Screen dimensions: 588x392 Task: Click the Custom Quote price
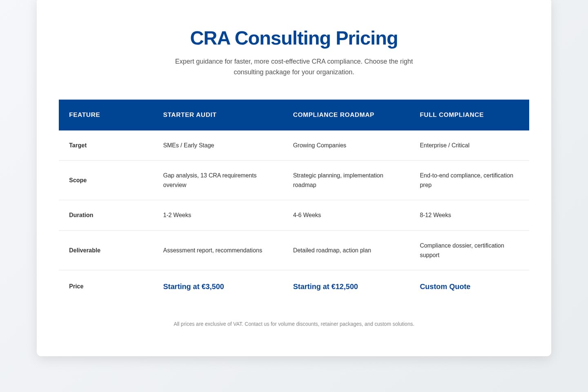point(445,287)
